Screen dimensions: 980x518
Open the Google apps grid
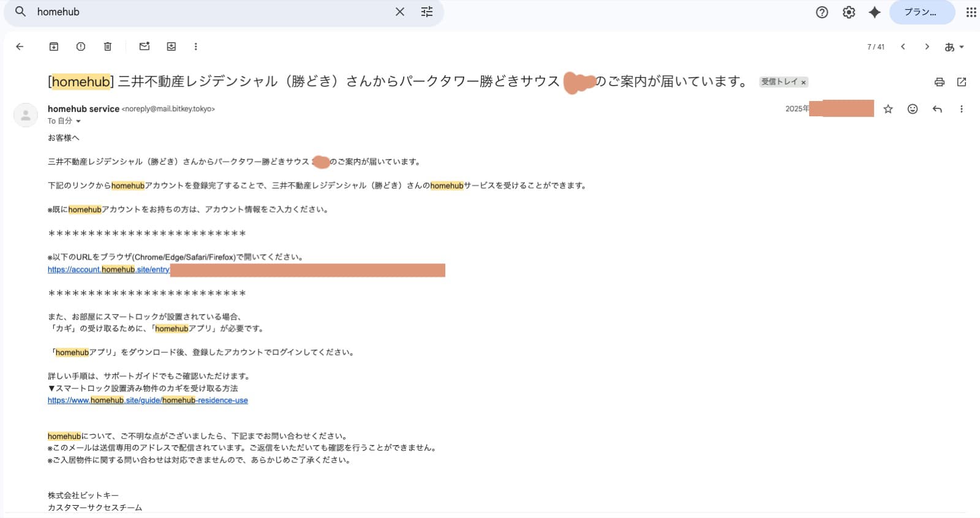pos(971,12)
